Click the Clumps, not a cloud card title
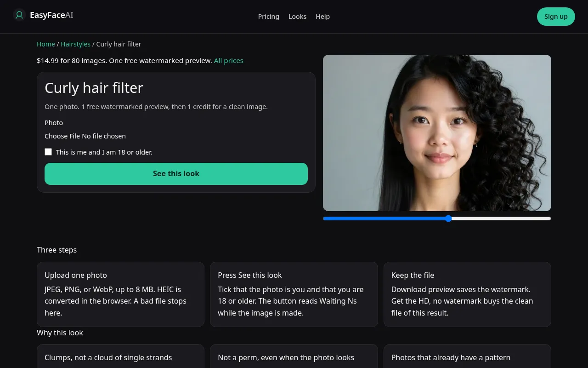The height and width of the screenshot is (368, 588). pyautogui.click(x=108, y=357)
